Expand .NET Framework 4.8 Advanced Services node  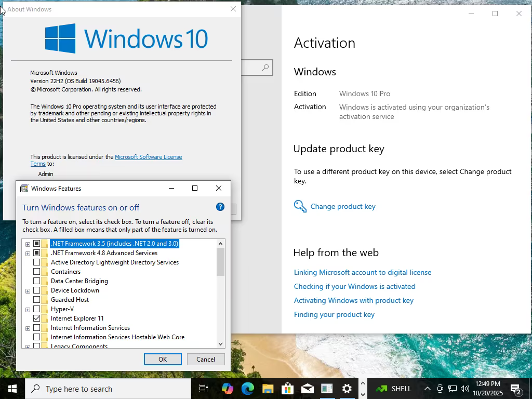[28, 254]
